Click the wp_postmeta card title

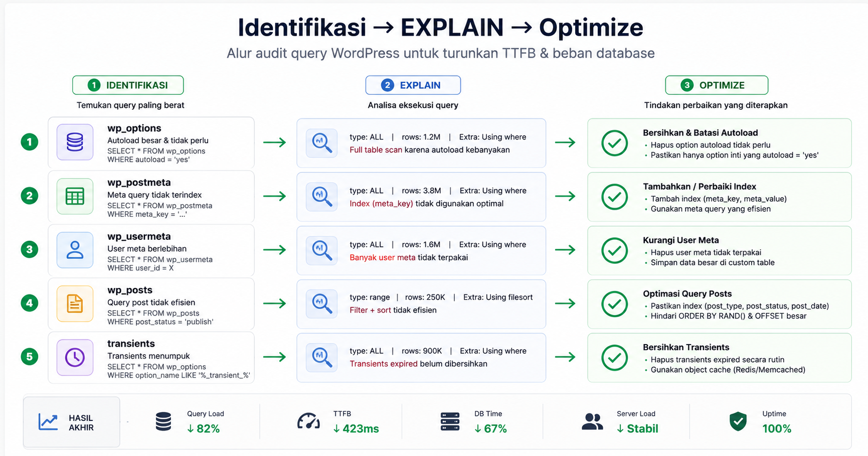coord(139,183)
